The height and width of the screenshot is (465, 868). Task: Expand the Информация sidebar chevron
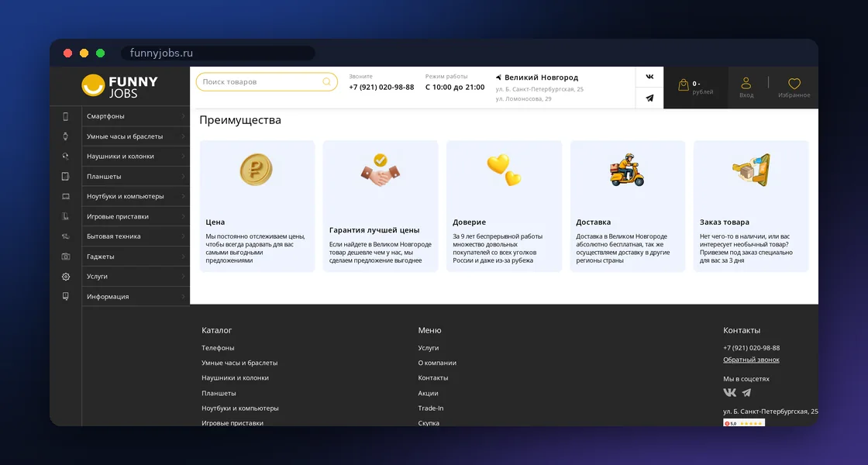[x=183, y=297]
